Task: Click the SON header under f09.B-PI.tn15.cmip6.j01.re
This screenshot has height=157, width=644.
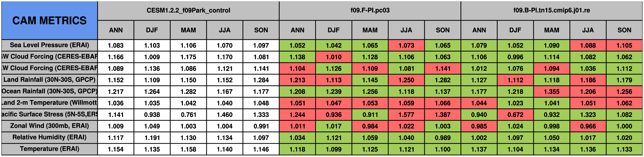Action: coord(624,30)
